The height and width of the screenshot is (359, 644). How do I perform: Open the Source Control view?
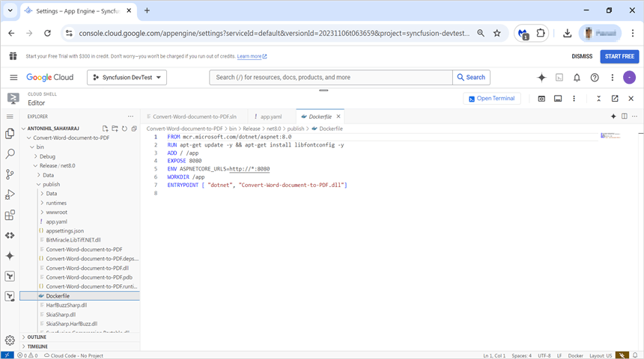point(10,174)
